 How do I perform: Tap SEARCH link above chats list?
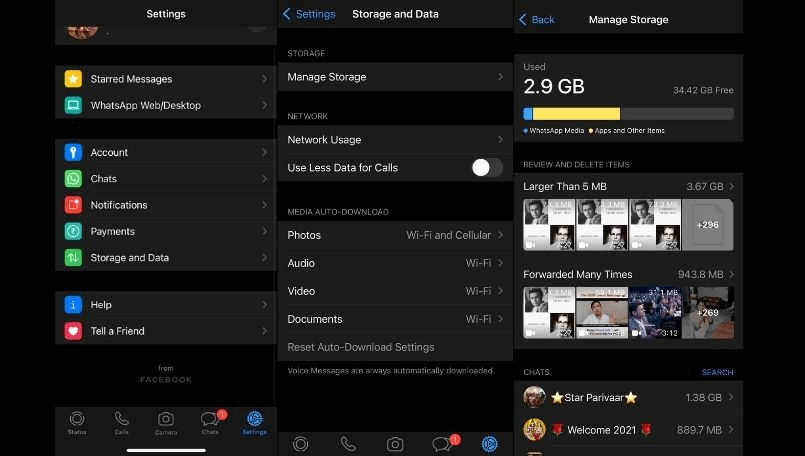tap(717, 372)
